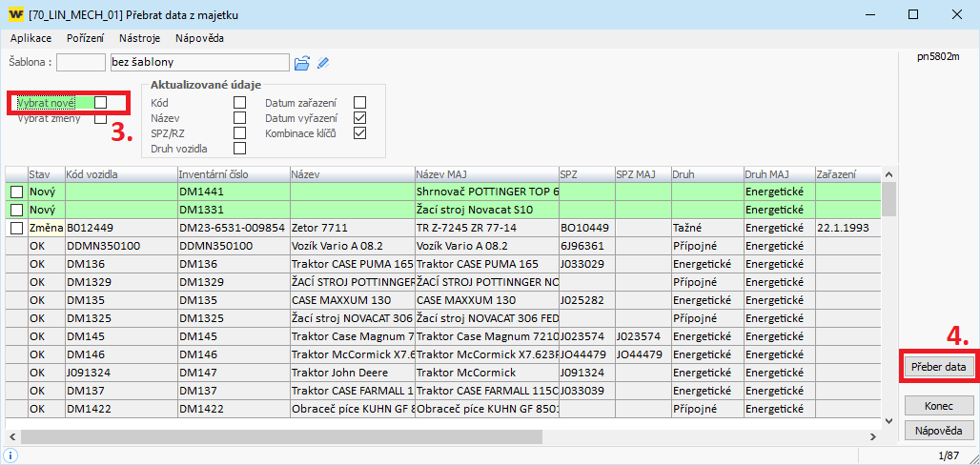The image size is (980, 465).
Task: Click the Zařazení column header
Action: 847,174
